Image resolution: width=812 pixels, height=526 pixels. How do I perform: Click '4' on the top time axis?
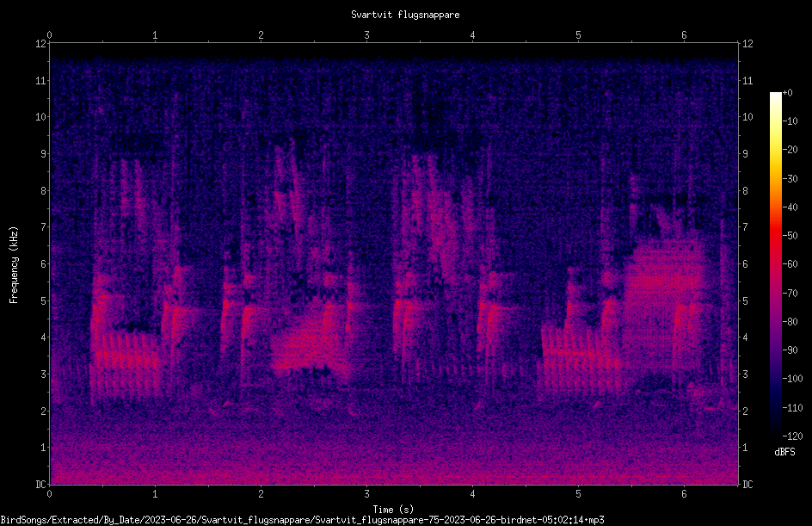[x=472, y=35]
